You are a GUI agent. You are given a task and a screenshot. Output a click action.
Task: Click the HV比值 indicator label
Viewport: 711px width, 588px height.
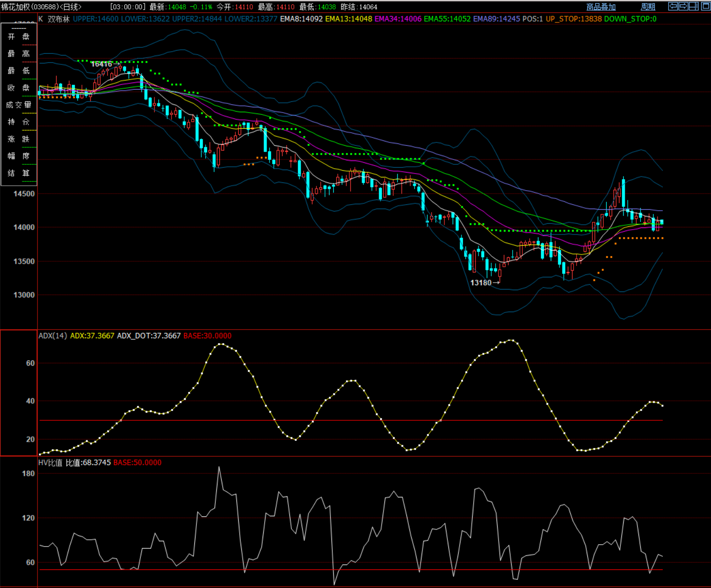51,462
